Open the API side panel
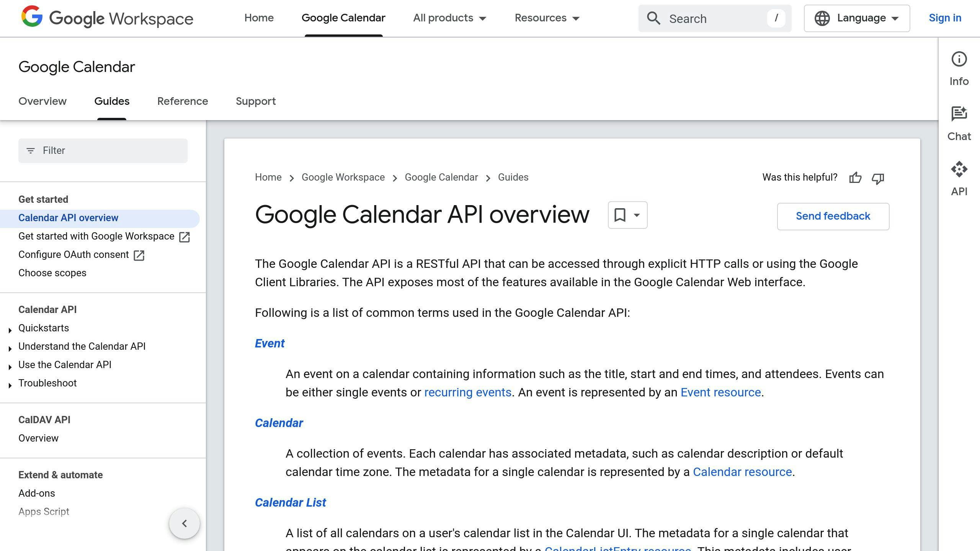Screen dimensions: 980x551 point(959,179)
